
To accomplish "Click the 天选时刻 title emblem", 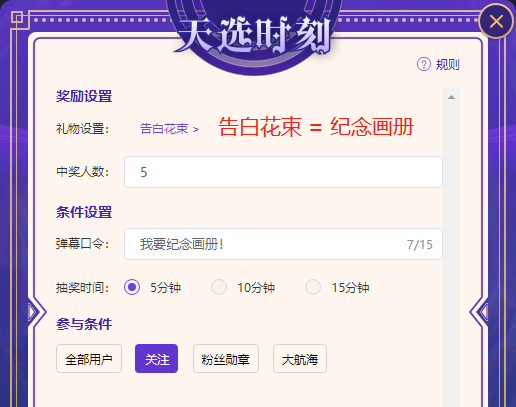I will click(x=254, y=36).
